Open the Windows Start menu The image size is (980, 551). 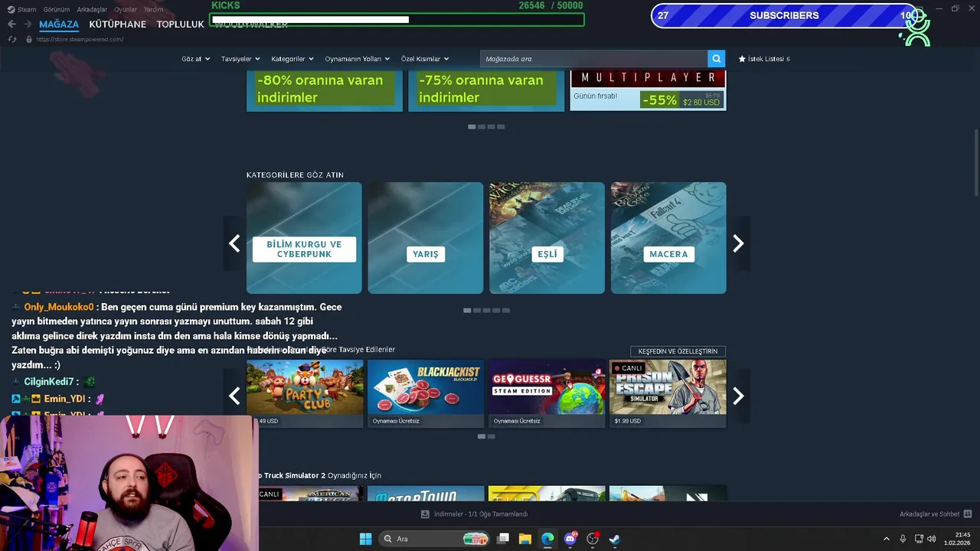[x=365, y=539]
